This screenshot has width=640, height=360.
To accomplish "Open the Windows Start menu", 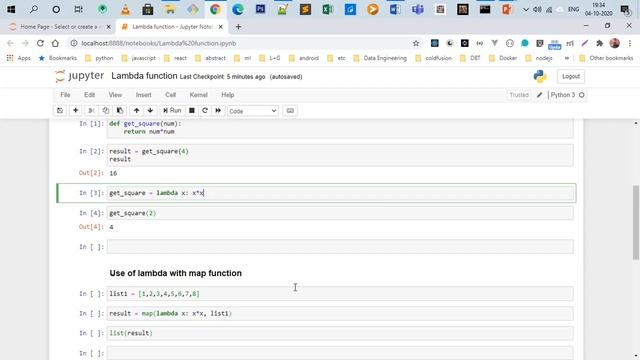I will click(x=11, y=9).
